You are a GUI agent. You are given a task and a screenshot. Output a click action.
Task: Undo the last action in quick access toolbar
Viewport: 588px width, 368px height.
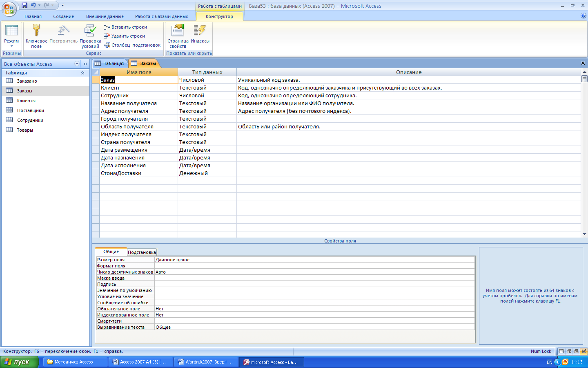[33, 5]
